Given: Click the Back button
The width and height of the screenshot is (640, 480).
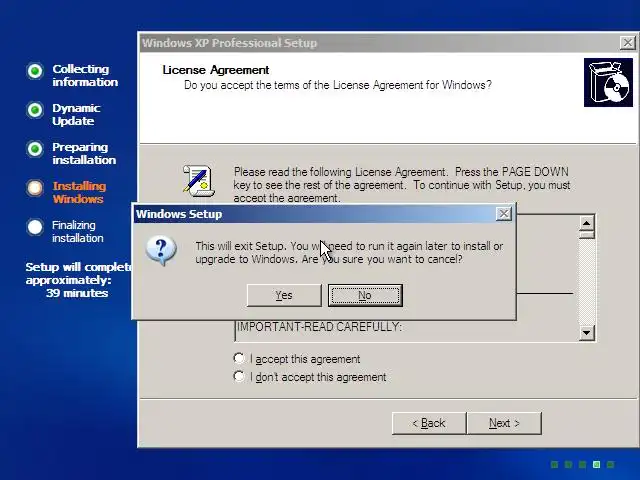Looking at the screenshot, I should click(429, 423).
